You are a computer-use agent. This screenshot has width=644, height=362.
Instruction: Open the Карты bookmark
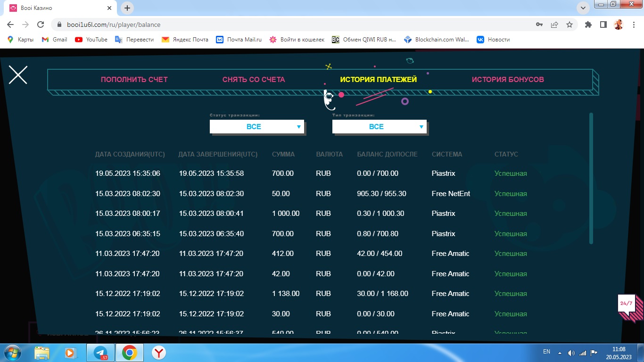coord(20,40)
